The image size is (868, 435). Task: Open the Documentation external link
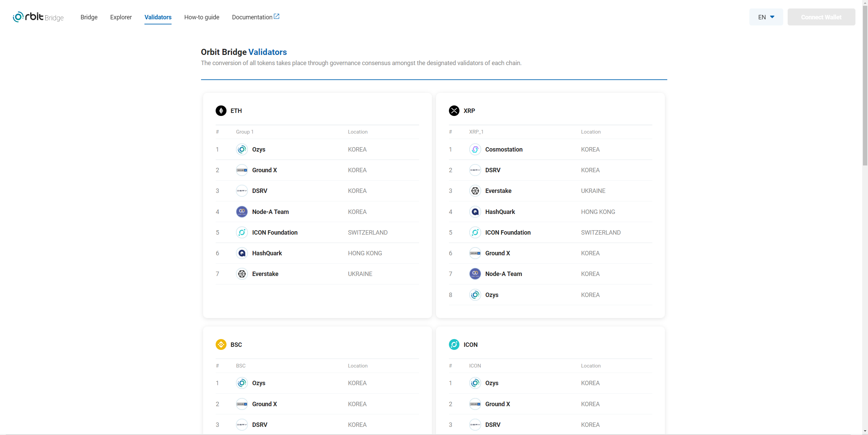(256, 17)
